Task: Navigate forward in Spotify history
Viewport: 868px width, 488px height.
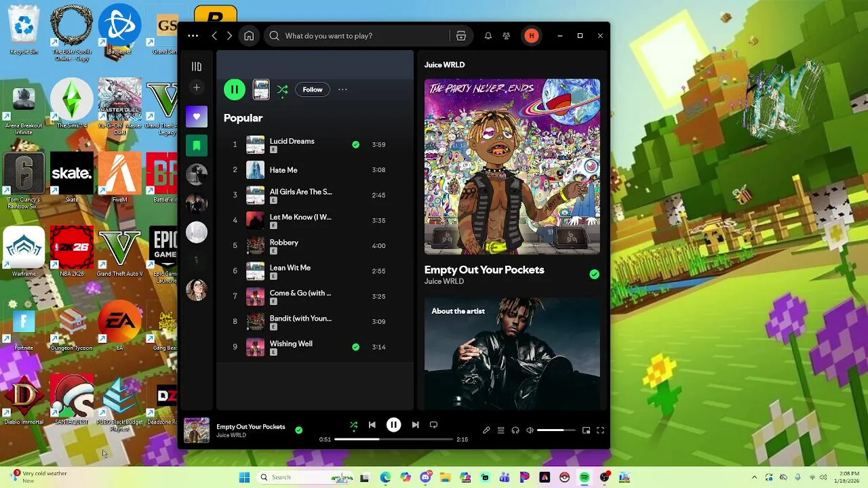Action: pos(229,36)
